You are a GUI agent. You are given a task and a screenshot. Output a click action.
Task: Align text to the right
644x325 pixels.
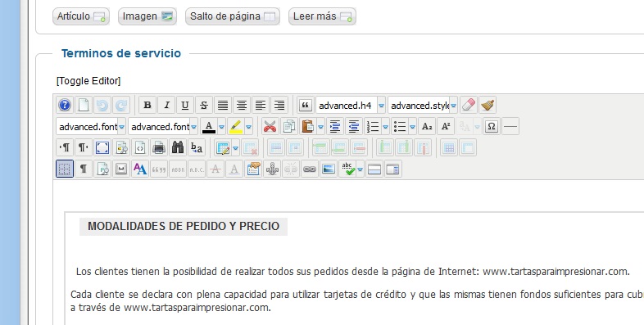279,106
